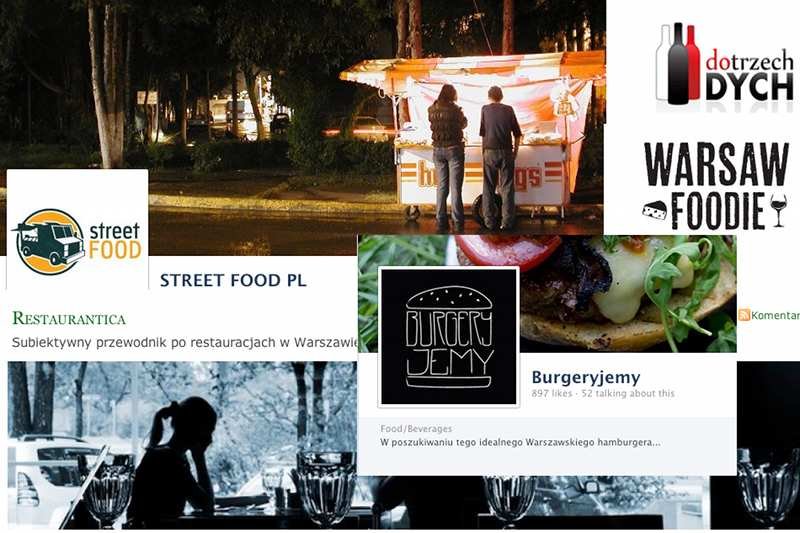
Task: Click the Burgeryjemy page name
Action: point(586,377)
